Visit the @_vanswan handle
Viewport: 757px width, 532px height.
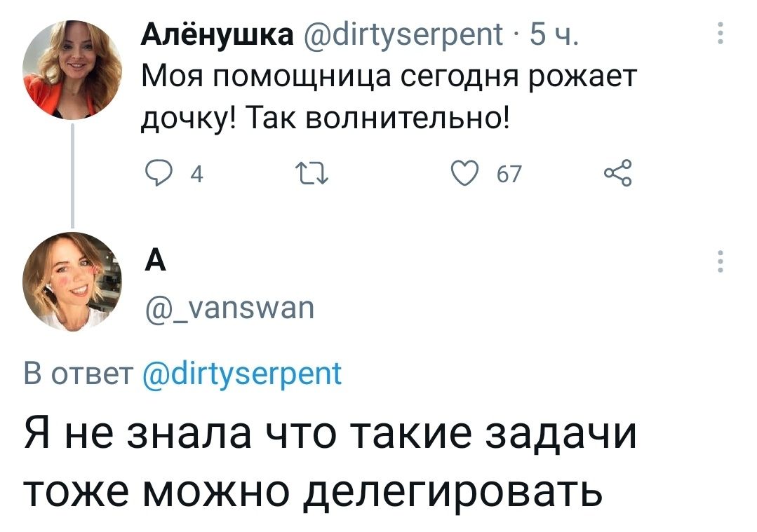point(227,308)
